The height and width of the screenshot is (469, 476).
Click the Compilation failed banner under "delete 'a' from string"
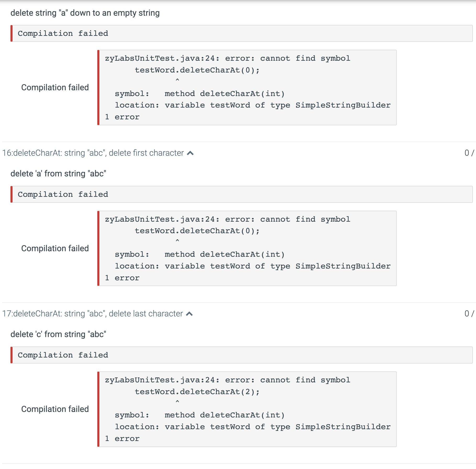[241, 194]
